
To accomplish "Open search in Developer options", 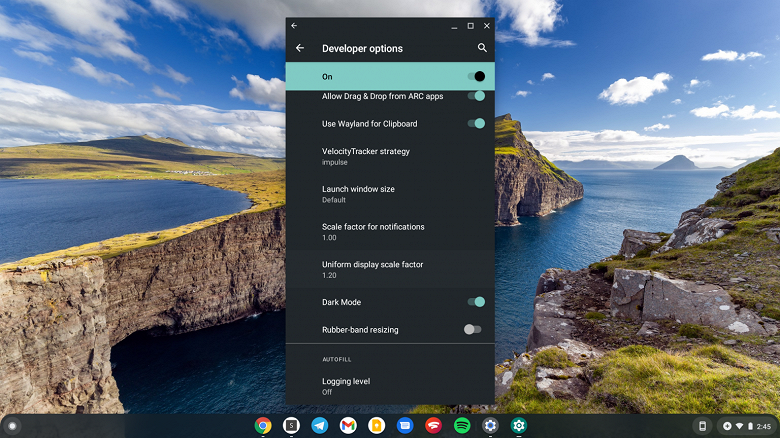I will [482, 48].
